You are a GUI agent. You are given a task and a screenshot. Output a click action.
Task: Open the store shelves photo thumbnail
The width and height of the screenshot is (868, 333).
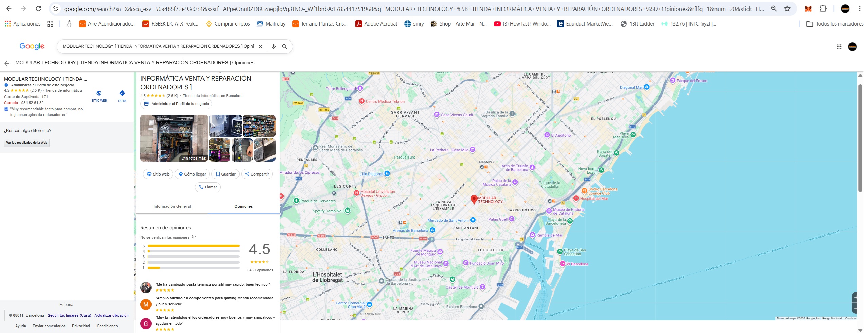(x=259, y=126)
